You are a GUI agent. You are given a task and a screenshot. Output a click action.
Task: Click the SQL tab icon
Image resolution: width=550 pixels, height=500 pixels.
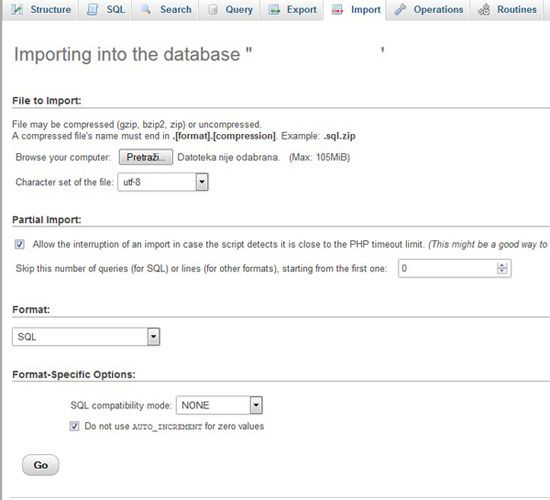click(x=93, y=9)
